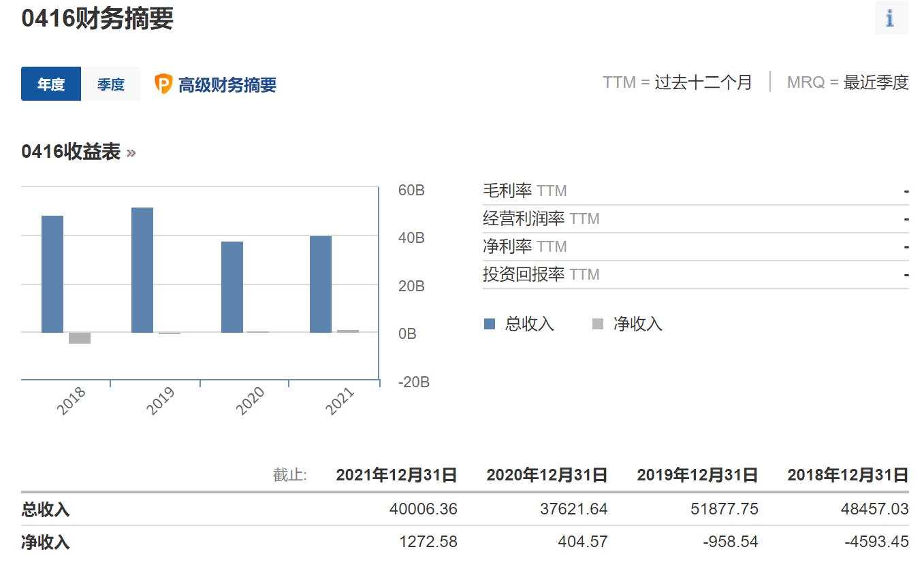Click the 2021年12月31日 column header
This screenshot has width=924, height=575.
point(396,475)
